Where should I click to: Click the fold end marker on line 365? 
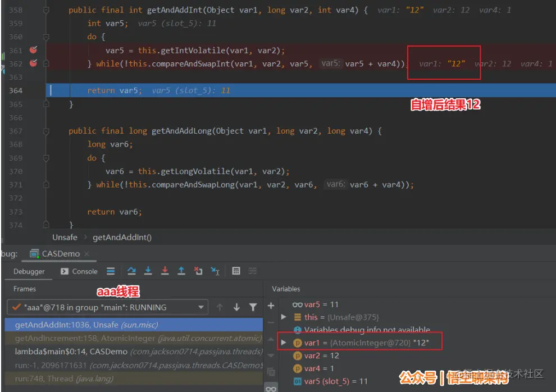(x=46, y=104)
